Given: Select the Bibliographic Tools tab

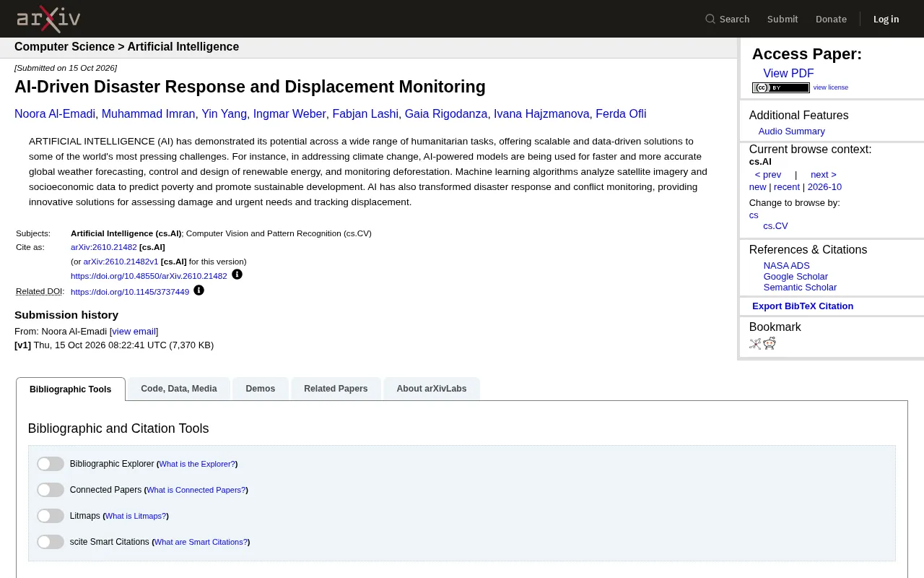Looking at the screenshot, I should pos(71,389).
